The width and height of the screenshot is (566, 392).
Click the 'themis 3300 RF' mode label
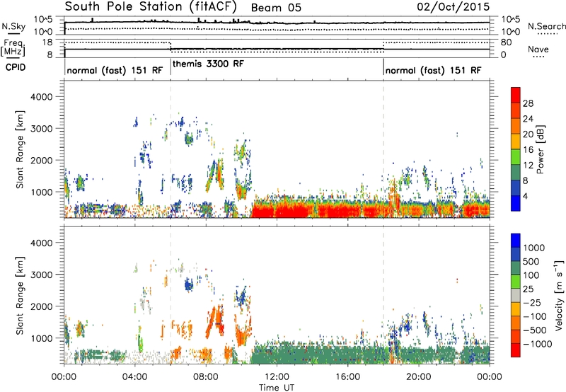208,64
